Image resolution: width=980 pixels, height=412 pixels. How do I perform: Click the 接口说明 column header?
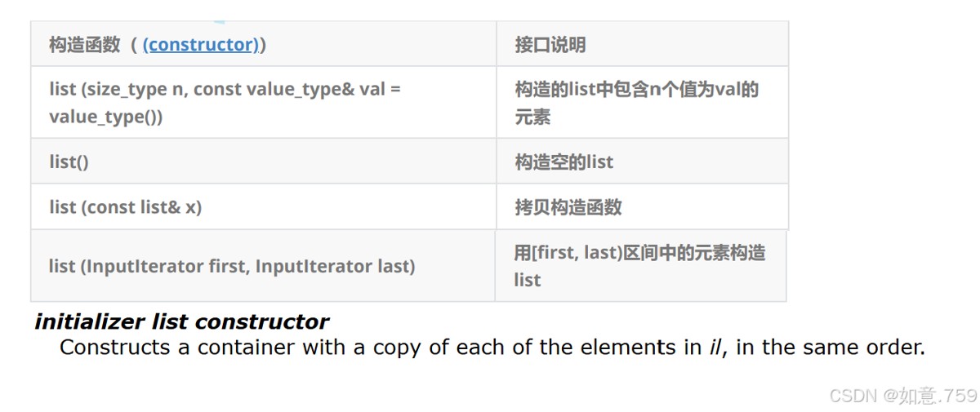click(550, 45)
